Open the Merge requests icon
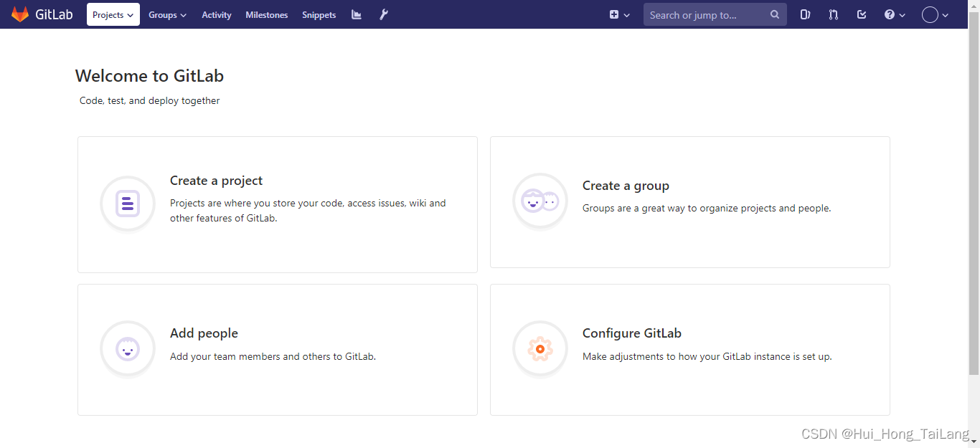 pyautogui.click(x=833, y=14)
